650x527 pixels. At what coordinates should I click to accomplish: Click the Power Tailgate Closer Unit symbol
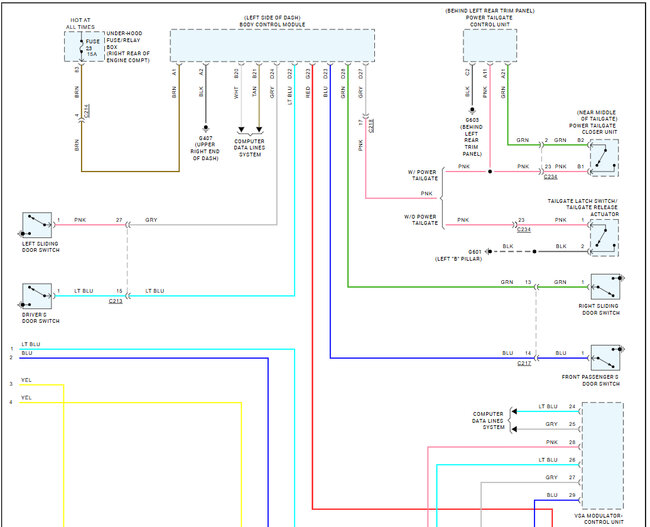(x=604, y=158)
